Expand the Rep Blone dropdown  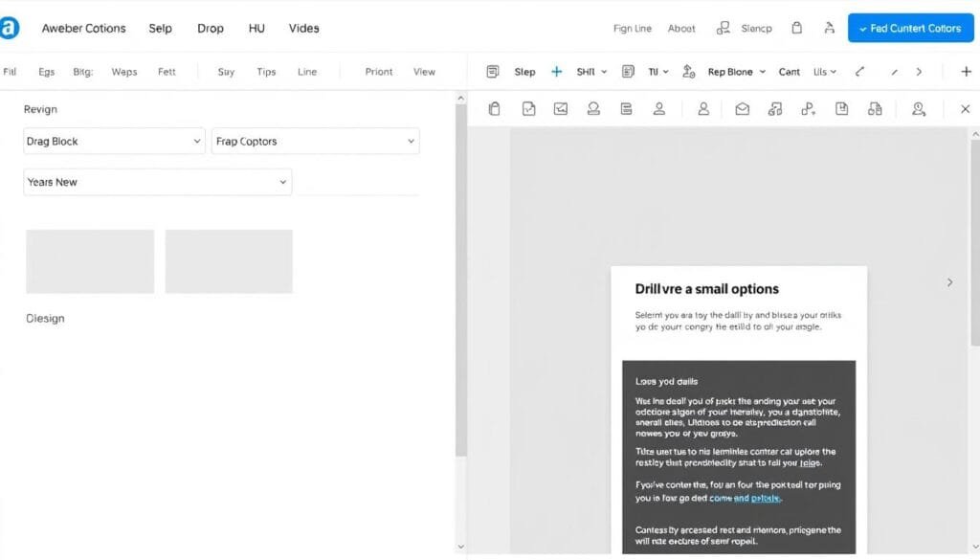coord(736,72)
